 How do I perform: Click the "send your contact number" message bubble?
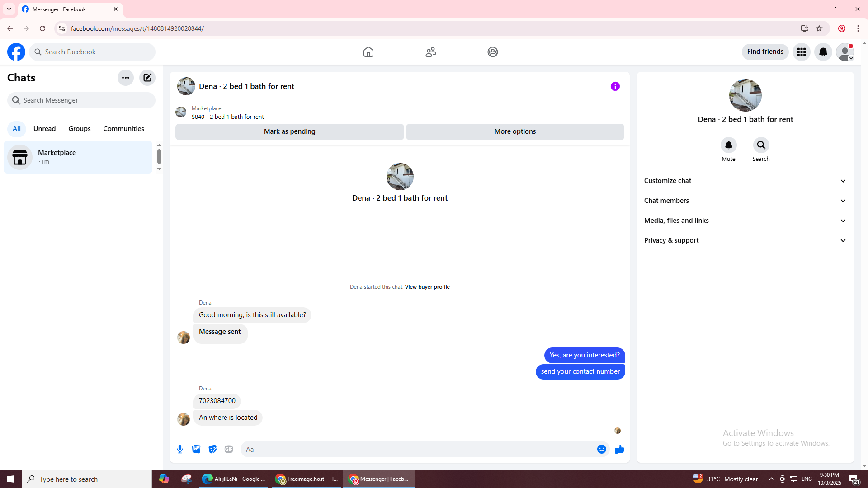click(x=580, y=371)
